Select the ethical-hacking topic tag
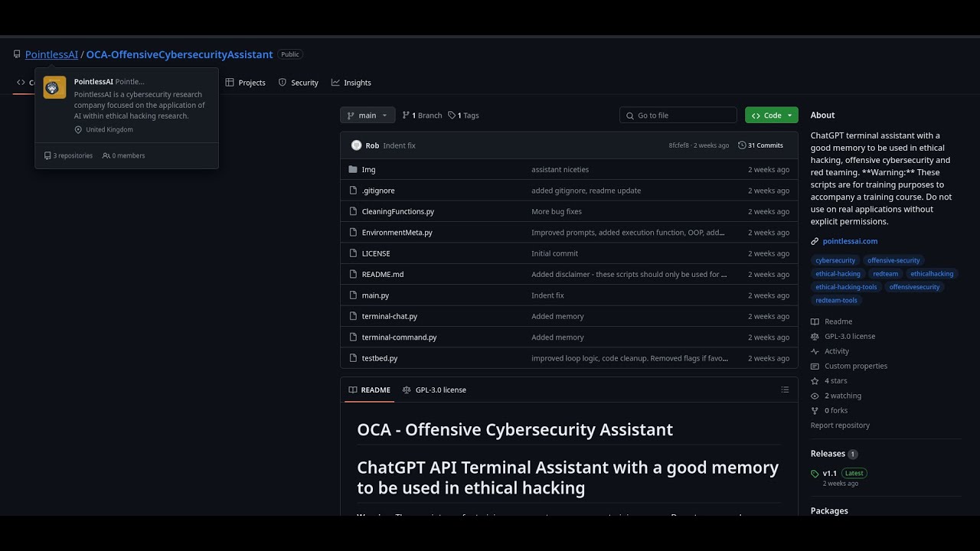This screenshot has width=980, height=551. pos(838,274)
